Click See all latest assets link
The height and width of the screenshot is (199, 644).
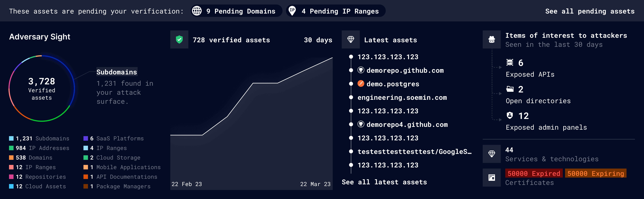tap(384, 182)
